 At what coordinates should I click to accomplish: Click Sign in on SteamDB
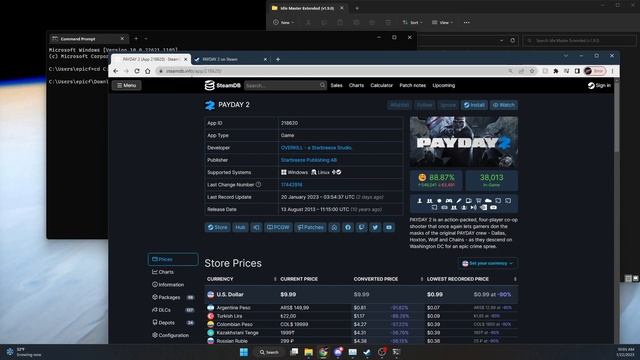tap(599, 85)
